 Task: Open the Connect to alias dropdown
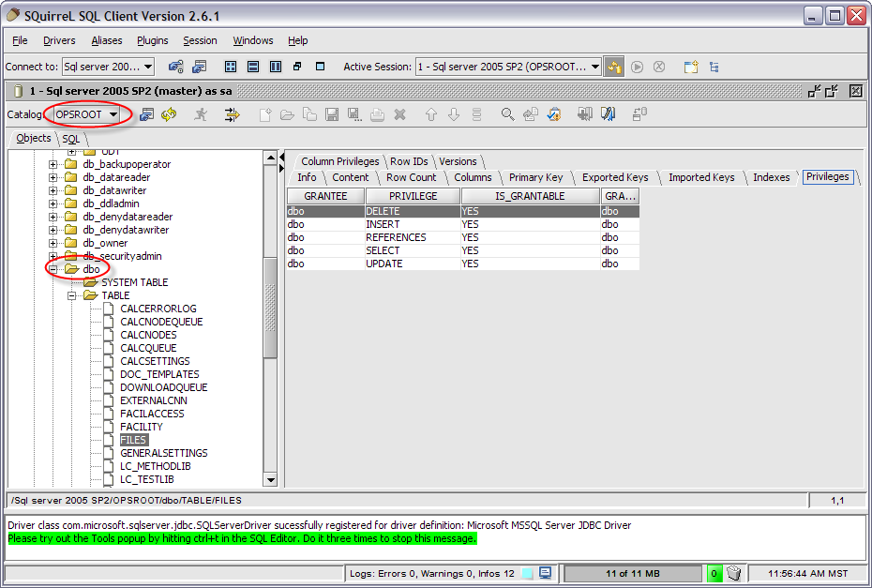click(148, 67)
